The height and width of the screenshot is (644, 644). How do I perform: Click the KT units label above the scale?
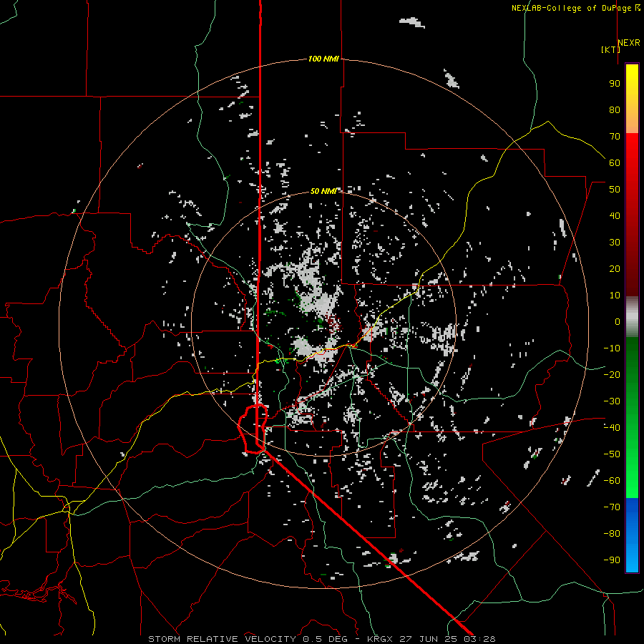click(x=611, y=49)
